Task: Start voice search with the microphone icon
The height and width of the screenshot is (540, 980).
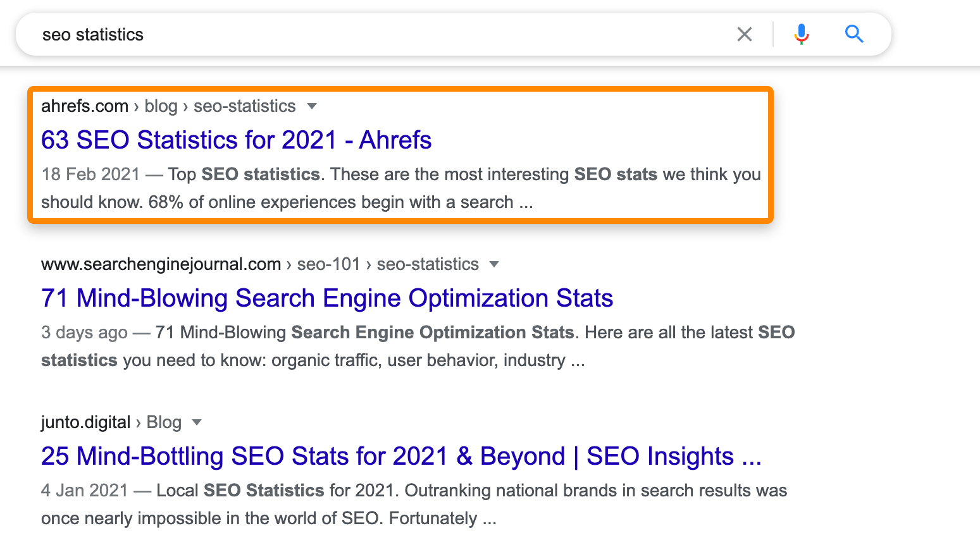Action: (801, 34)
